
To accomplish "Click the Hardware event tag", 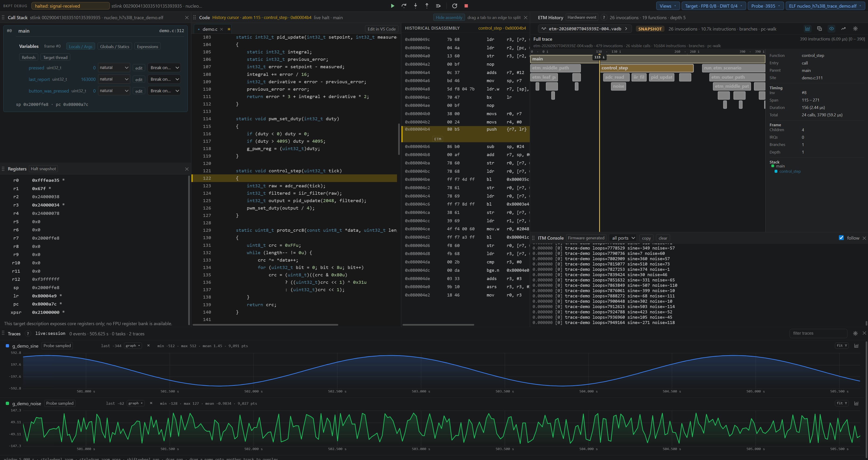I will point(582,18).
